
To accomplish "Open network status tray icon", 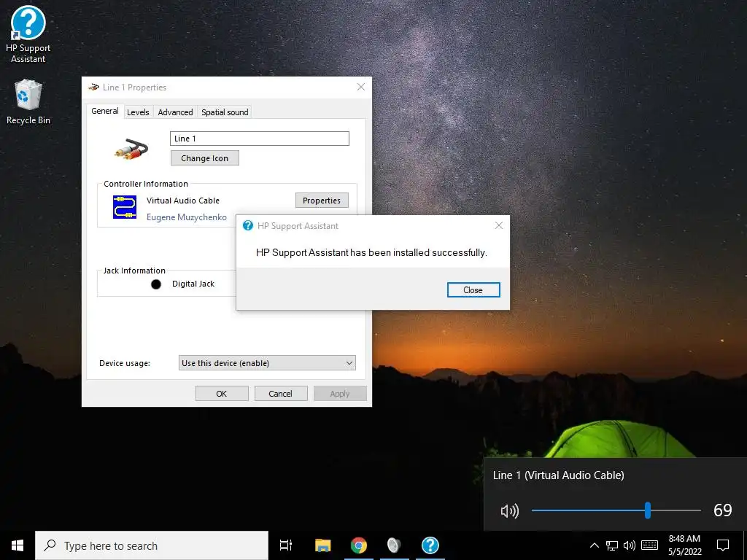I will [x=612, y=545].
